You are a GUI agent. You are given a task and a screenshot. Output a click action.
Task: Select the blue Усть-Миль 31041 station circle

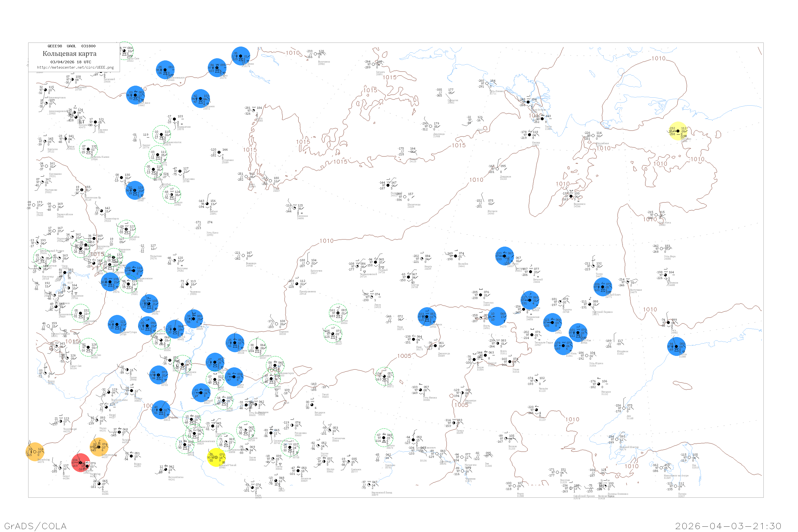tap(564, 346)
